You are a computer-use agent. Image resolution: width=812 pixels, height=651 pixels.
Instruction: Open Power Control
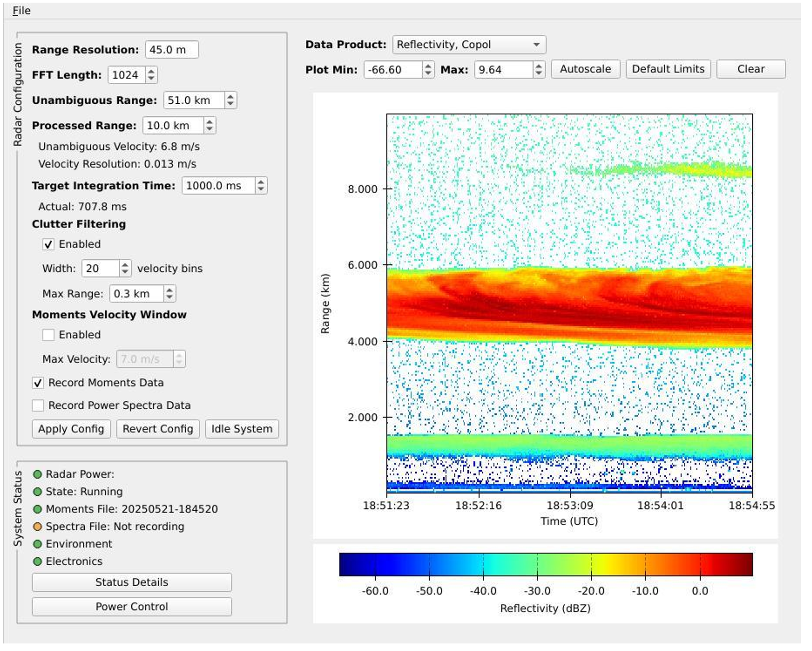click(x=132, y=607)
